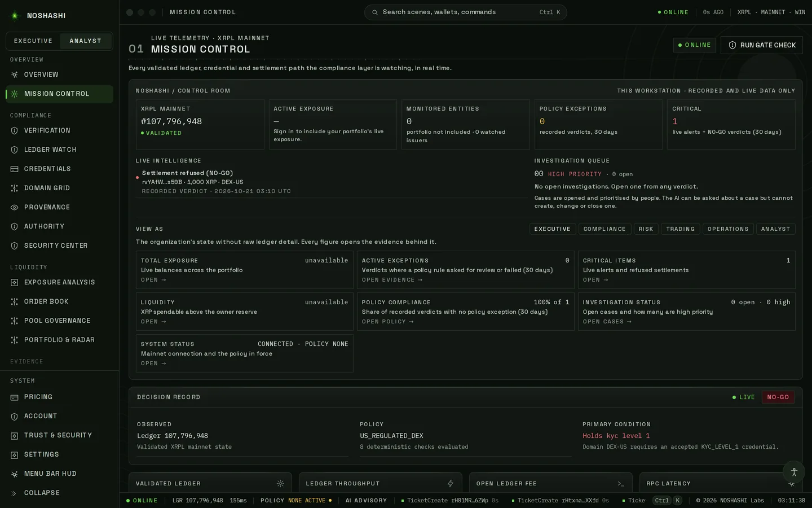The height and width of the screenshot is (508, 812).
Task: Click the Portfolio & Radar icon
Action: (x=15, y=340)
